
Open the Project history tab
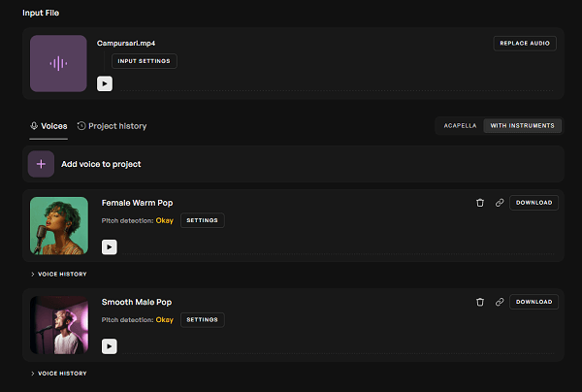tap(112, 126)
